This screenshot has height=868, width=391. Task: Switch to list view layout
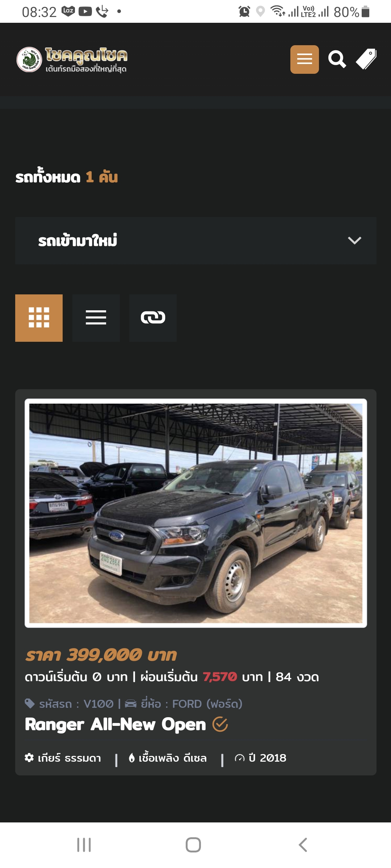point(96,318)
